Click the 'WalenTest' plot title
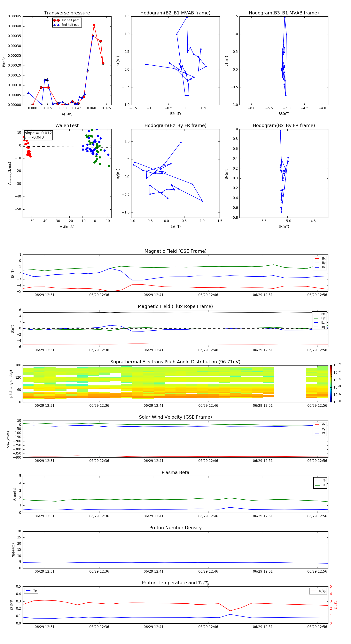This screenshot has width=351, height=644. (67, 125)
